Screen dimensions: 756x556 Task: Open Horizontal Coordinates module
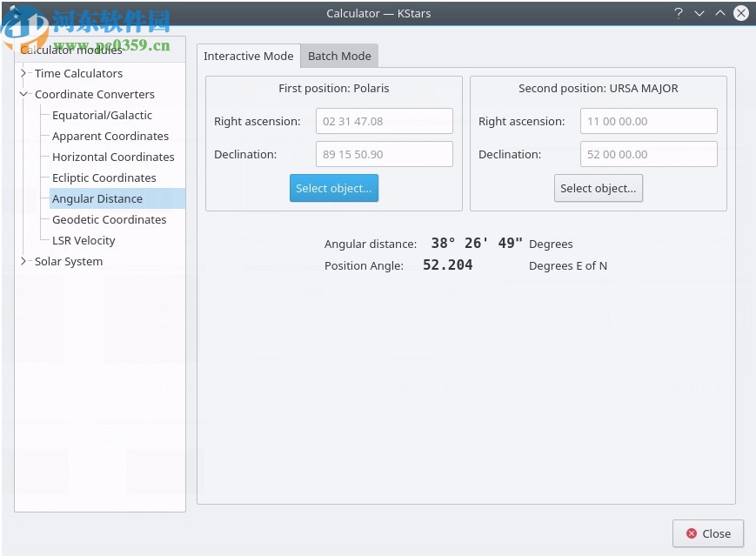pyautogui.click(x=113, y=157)
